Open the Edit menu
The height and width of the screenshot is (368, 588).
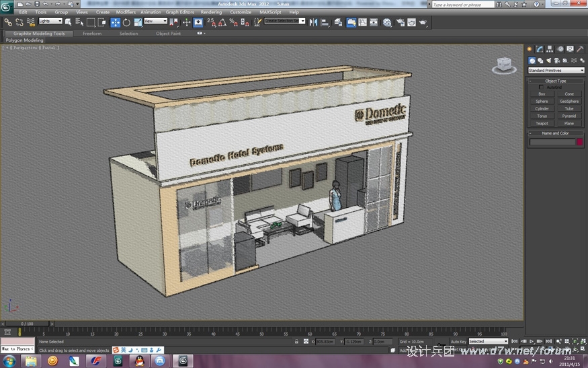point(23,12)
